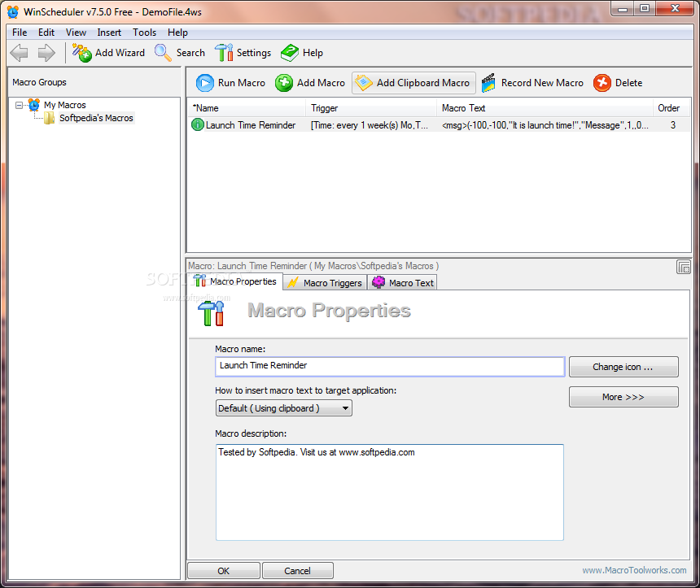Switch to the Macro Text tab
This screenshot has height=588, width=700.
(403, 283)
